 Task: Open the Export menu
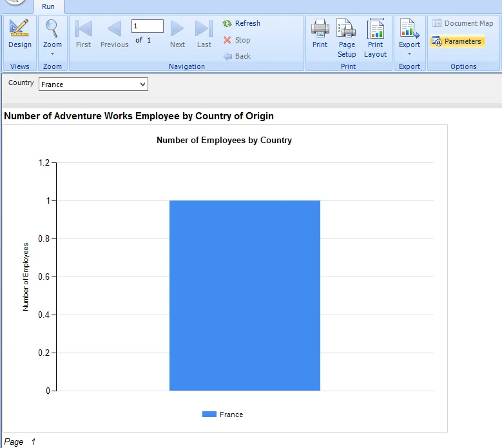pos(409,37)
